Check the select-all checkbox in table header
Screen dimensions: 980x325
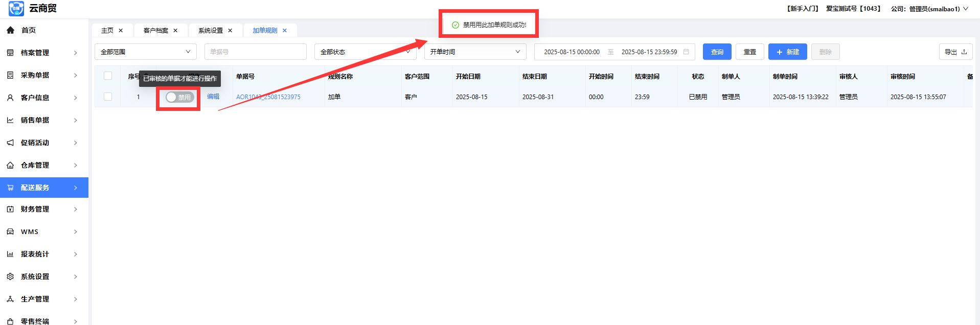pos(108,76)
